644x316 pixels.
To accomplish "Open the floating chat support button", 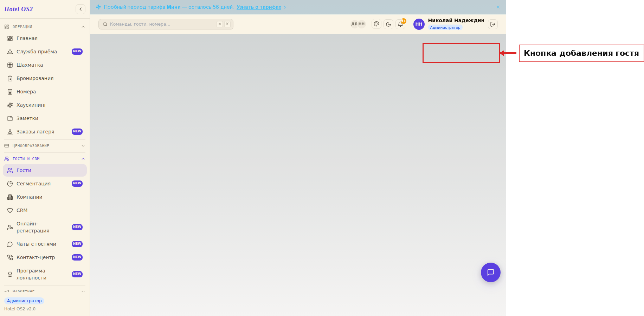I will coord(491,272).
